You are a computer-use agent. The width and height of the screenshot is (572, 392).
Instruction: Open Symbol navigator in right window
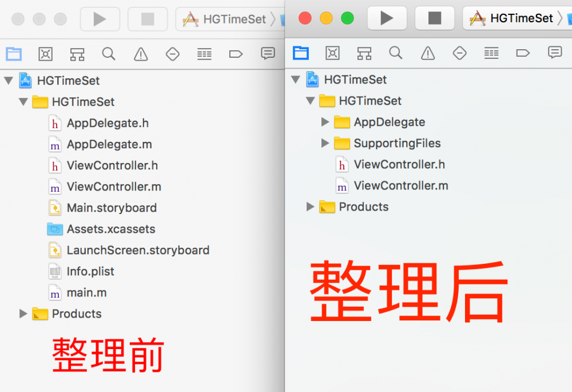click(333, 53)
